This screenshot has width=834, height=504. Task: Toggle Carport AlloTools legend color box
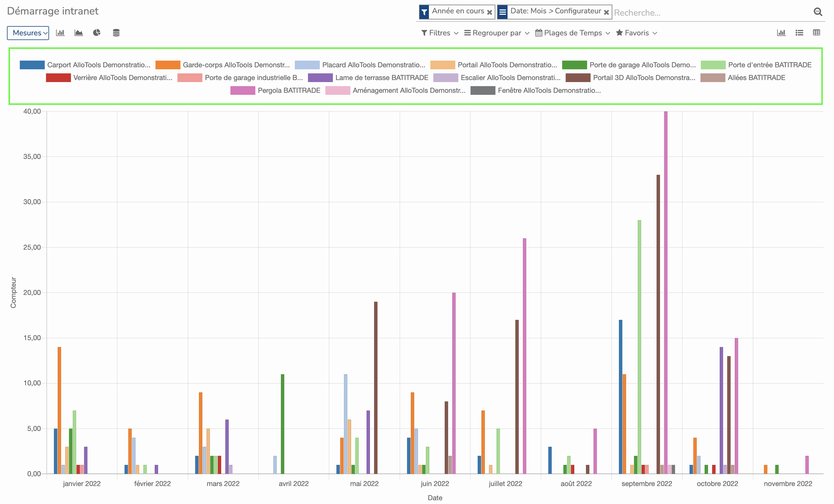pyautogui.click(x=32, y=65)
